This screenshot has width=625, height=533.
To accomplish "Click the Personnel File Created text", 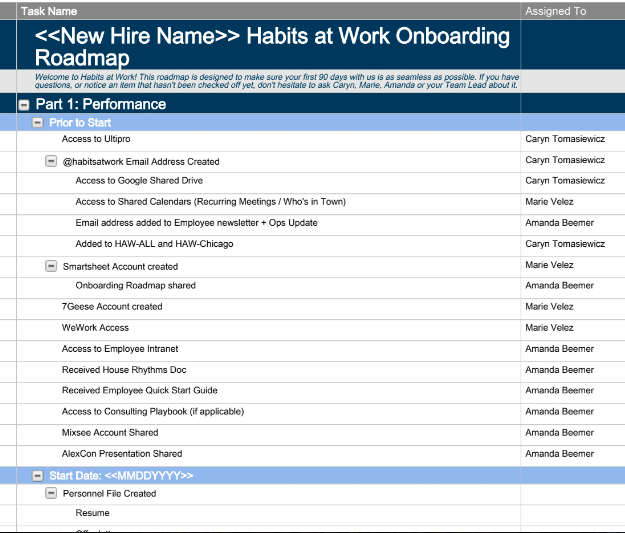I will (110, 494).
